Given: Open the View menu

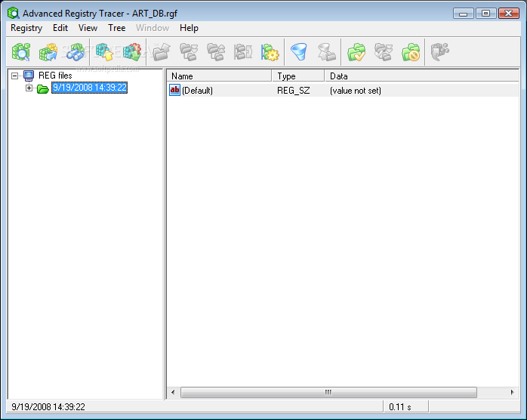Looking at the screenshot, I should [x=88, y=28].
